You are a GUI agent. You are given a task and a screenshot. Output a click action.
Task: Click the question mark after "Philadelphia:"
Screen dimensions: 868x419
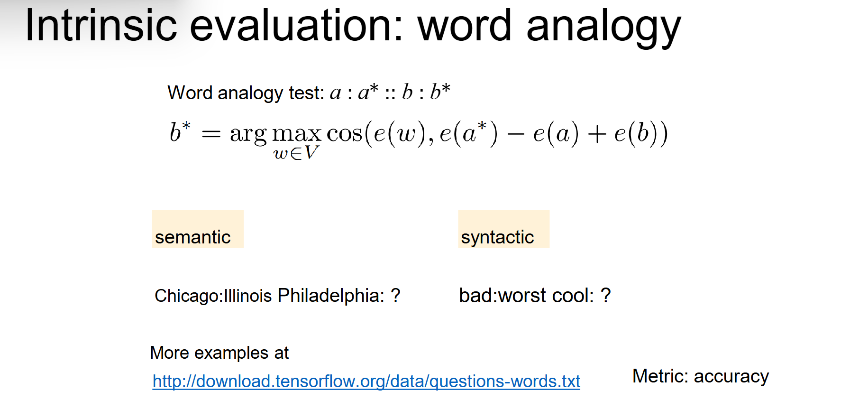click(395, 296)
